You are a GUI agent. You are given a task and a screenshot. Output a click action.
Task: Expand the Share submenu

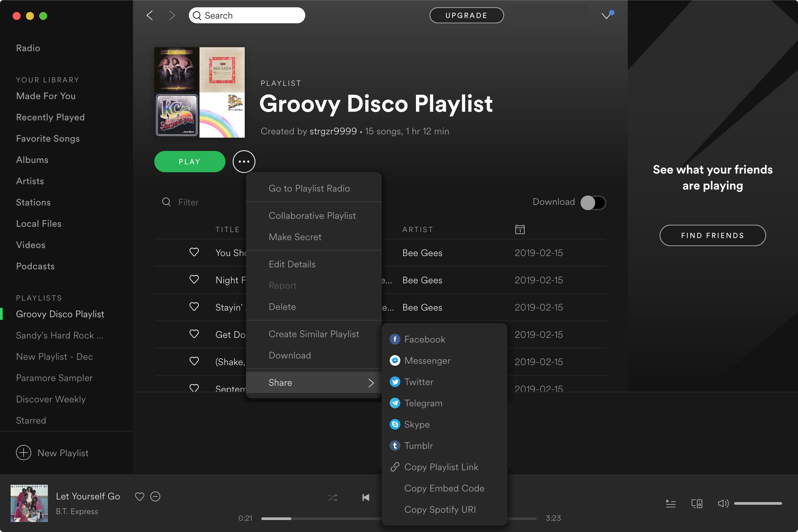314,382
